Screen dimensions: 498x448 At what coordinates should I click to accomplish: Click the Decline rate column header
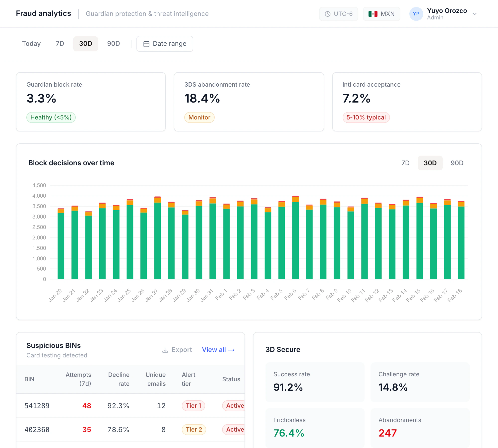119,379
